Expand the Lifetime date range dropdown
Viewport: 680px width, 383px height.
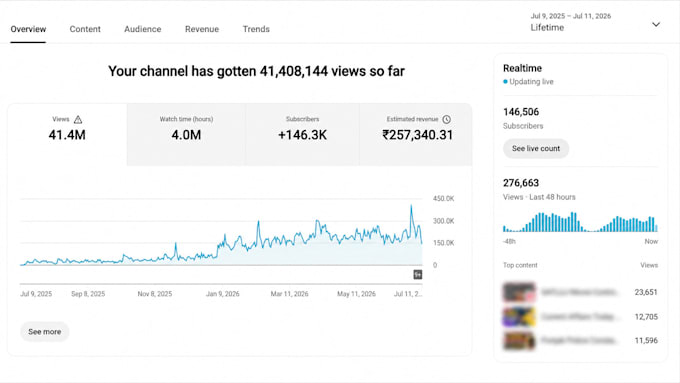click(595, 23)
